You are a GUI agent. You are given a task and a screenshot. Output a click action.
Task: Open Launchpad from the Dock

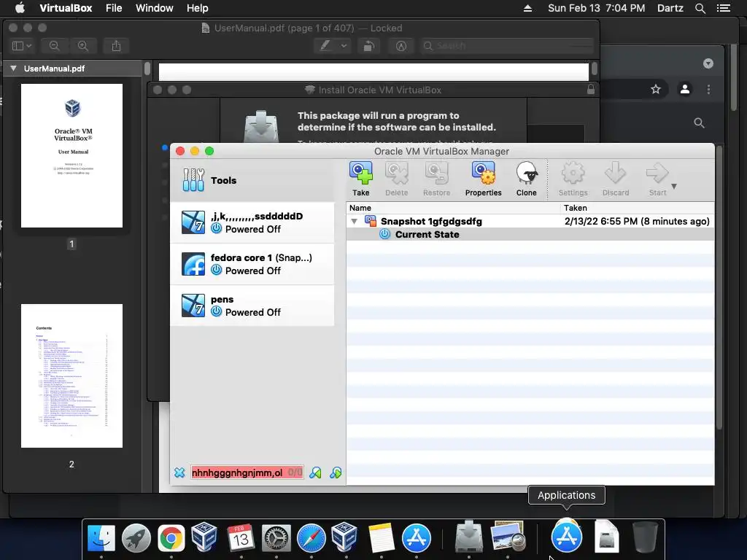tap(136, 538)
